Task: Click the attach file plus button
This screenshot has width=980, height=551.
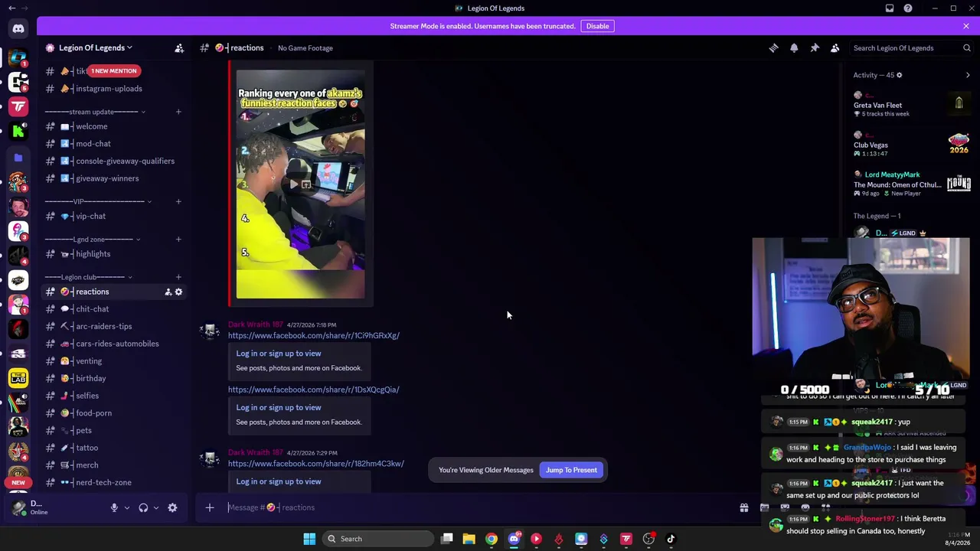Action: 210,507
